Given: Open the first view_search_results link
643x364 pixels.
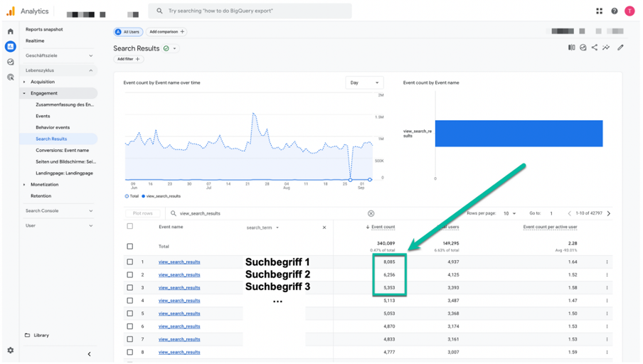Looking at the screenshot, I should tap(179, 262).
